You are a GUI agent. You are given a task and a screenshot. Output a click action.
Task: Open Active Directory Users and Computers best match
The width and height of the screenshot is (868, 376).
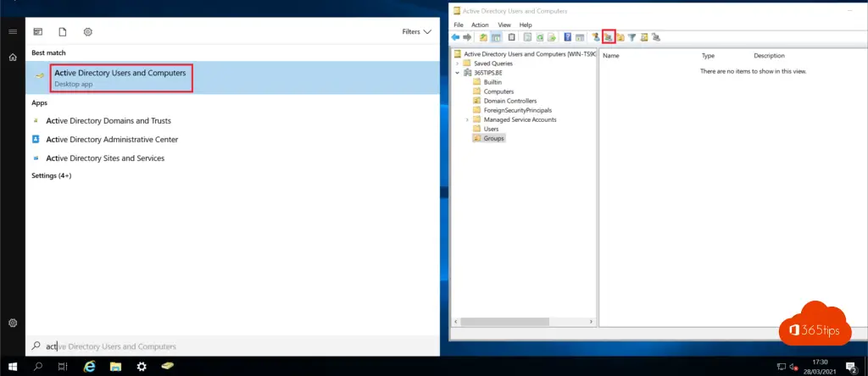coord(232,78)
